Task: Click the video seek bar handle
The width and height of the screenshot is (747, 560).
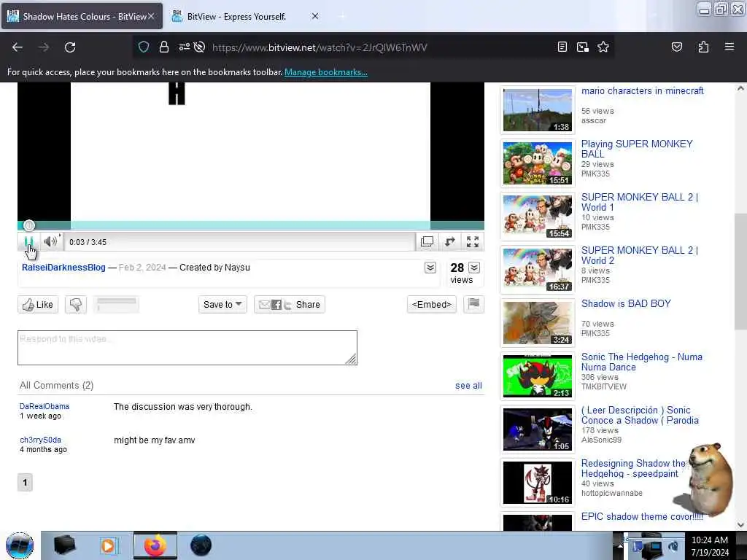Action: click(29, 225)
